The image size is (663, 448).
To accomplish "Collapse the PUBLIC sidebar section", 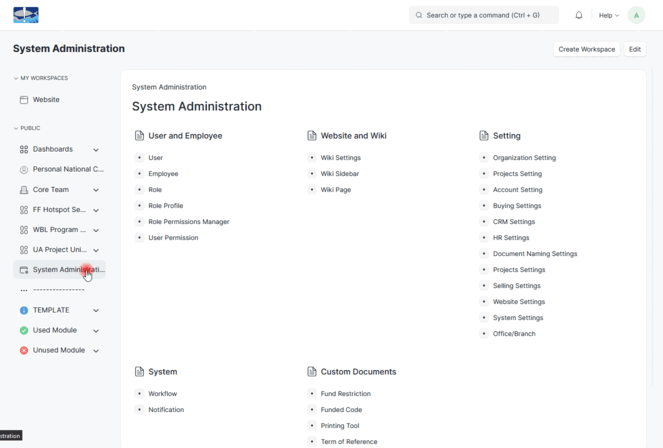I will click(16, 128).
